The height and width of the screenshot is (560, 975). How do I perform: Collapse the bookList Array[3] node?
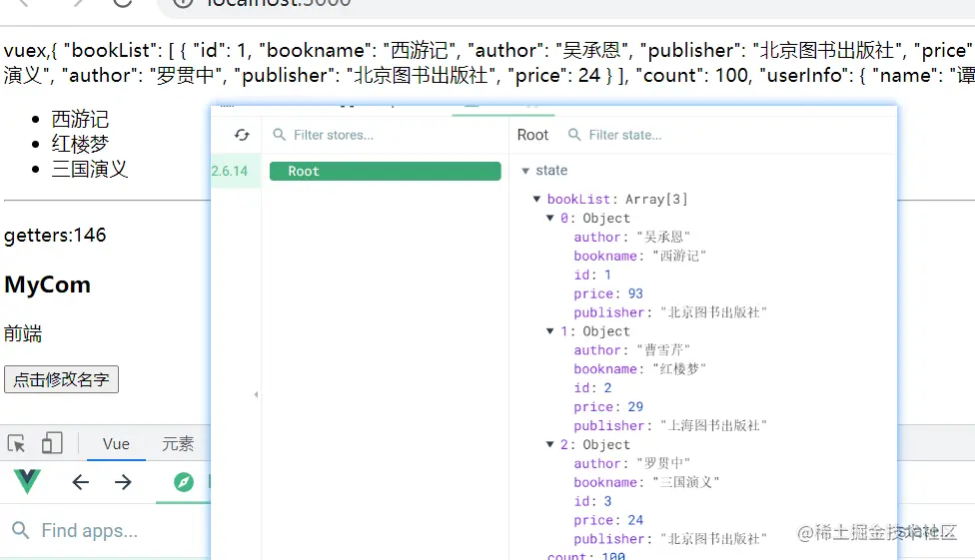(x=536, y=199)
